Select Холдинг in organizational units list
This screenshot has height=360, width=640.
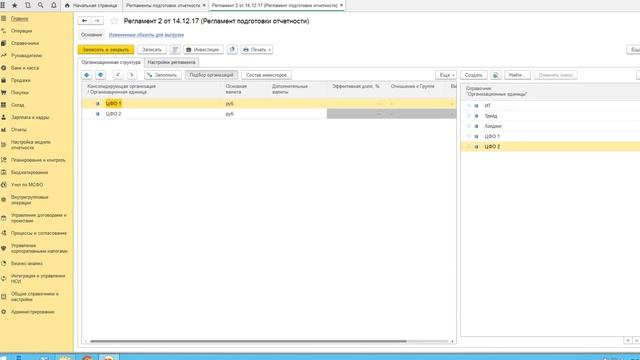coord(550,126)
